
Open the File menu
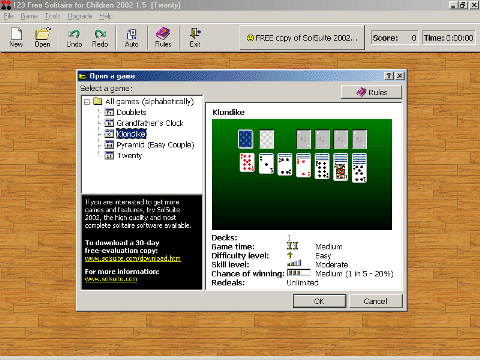pyautogui.click(x=9, y=16)
